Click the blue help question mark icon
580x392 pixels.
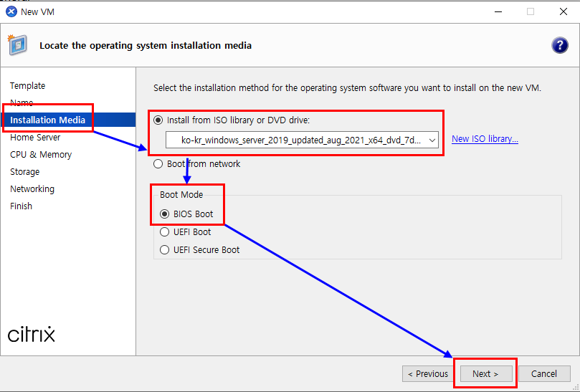(x=560, y=45)
